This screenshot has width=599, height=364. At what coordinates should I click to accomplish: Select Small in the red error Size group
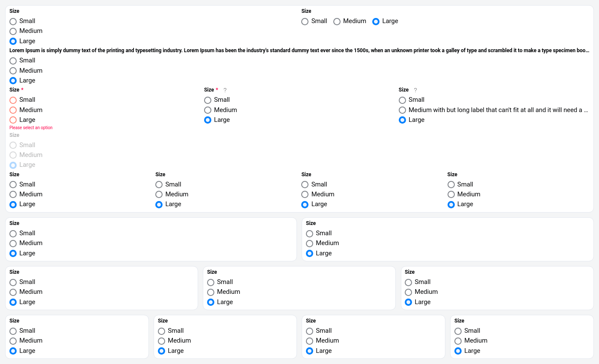13,100
